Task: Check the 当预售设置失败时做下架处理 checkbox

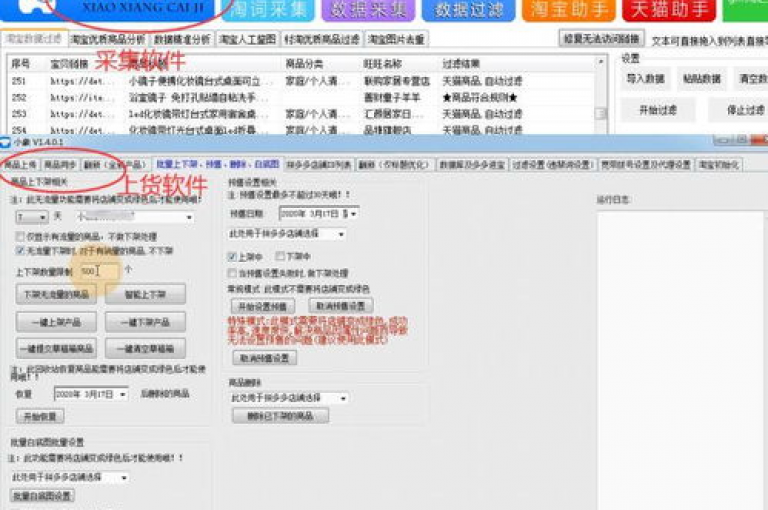Action: coord(232,273)
